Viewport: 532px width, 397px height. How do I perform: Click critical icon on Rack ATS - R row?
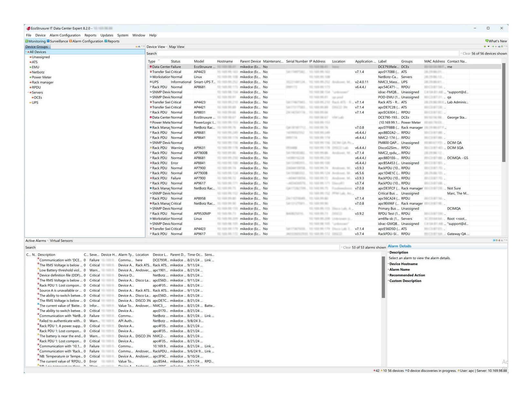(x=151, y=102)
